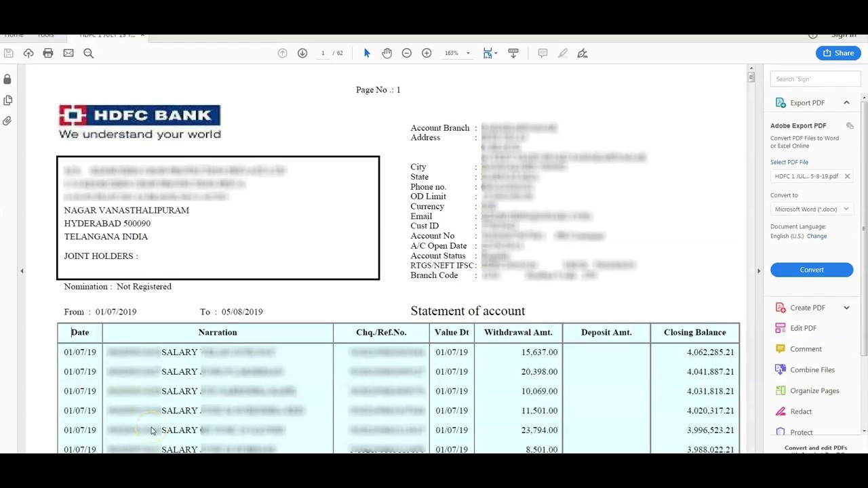The image size is (868, 488).
Task: Click withdrawal amount 10,069.00
Action: (x=539, y=391)
